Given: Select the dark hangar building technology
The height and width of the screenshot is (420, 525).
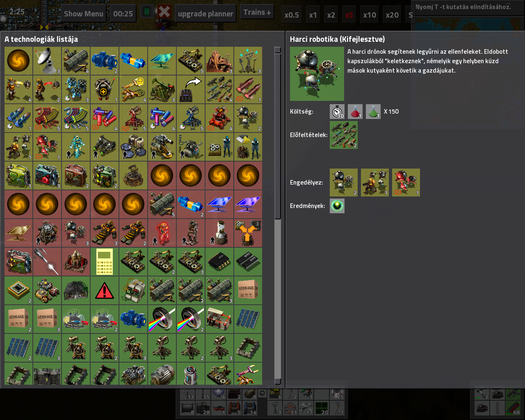Looking at the screenshot, I should (76, 290).
